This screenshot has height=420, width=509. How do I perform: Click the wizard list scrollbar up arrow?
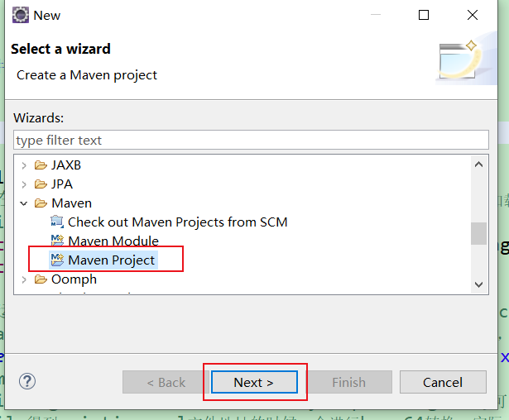point(479,165)
